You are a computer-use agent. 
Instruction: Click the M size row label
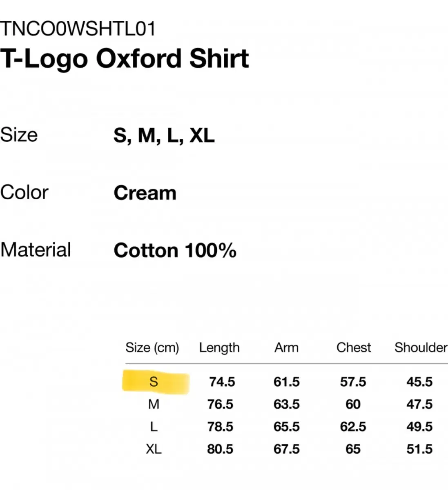pos(154,404)
